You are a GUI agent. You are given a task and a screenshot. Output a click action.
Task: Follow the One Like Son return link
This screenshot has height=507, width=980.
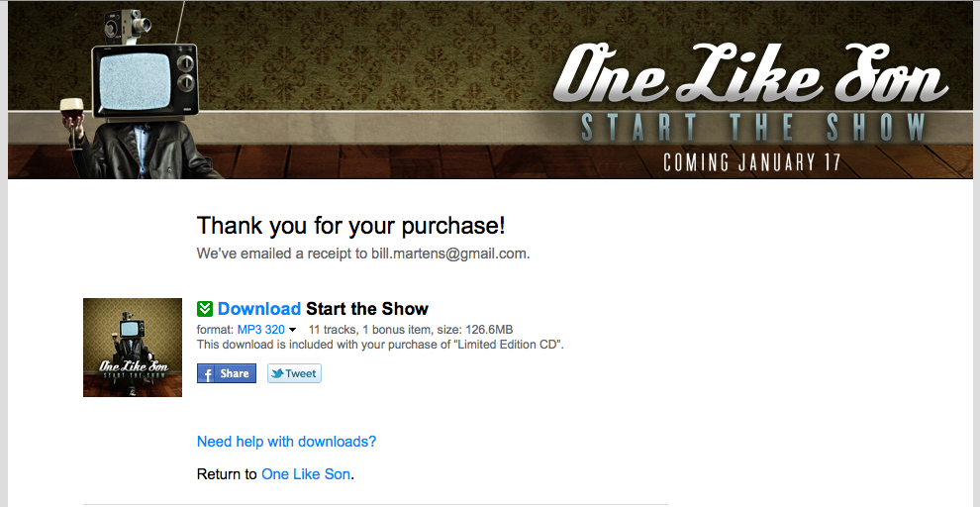coord(306,474)
